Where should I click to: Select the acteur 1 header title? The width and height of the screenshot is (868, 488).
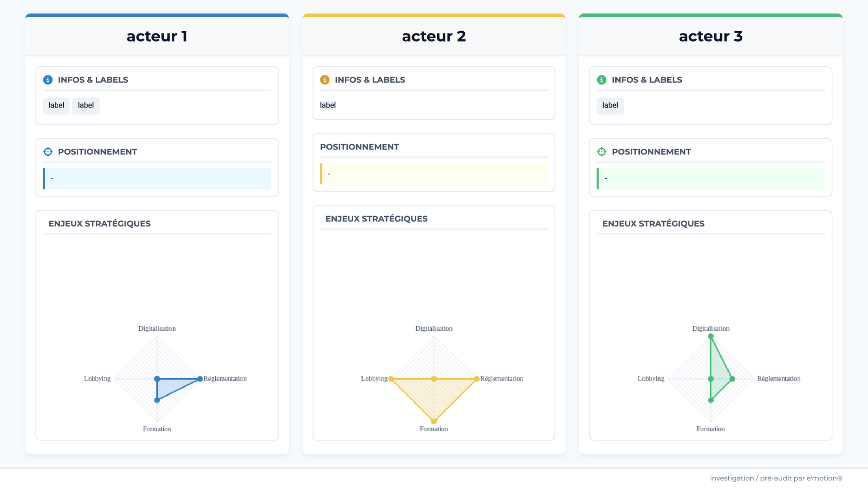coord(157,36)
